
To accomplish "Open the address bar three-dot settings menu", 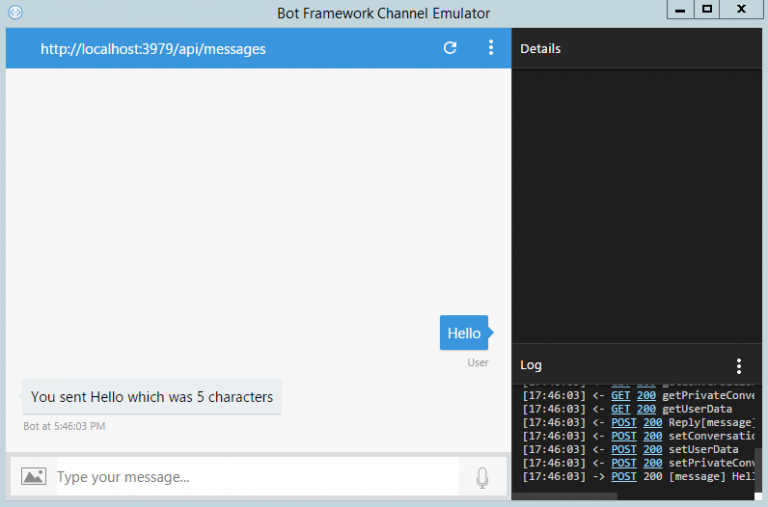I will tap(490, 48).
